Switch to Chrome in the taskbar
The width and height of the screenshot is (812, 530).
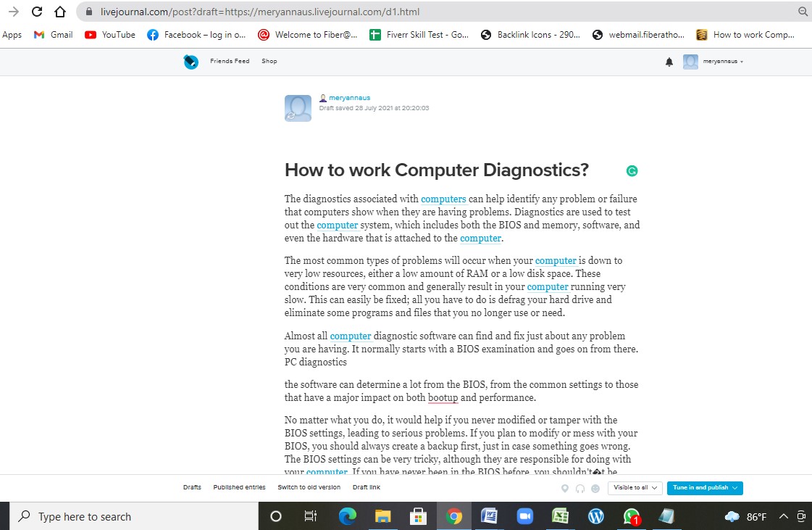tap(454, 516)
